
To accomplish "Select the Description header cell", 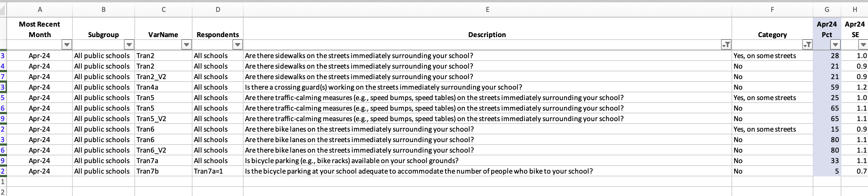I will (x=487, y=35).
